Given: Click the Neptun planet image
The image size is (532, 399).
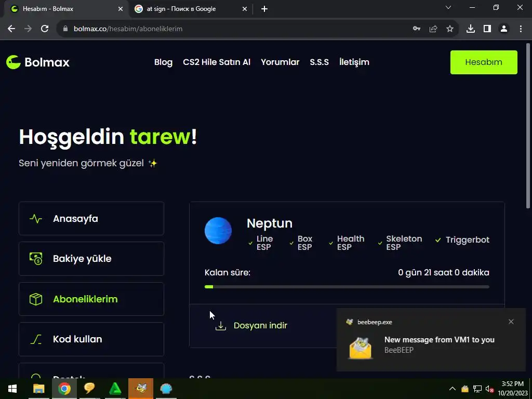Looking at the screenshot, I should click(x=218, y=231).
